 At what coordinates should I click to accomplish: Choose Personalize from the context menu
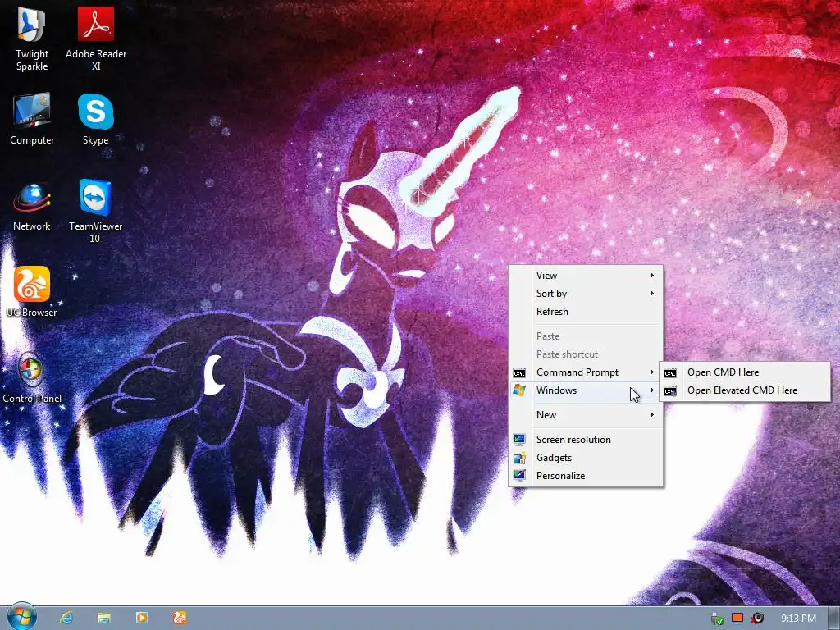[586, 476]
